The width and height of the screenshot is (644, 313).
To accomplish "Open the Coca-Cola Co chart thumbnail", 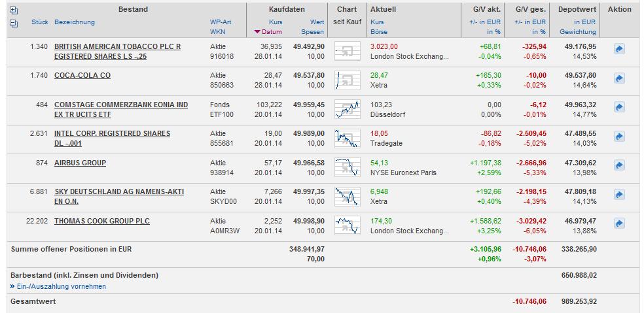I will (x=347, y=80).
